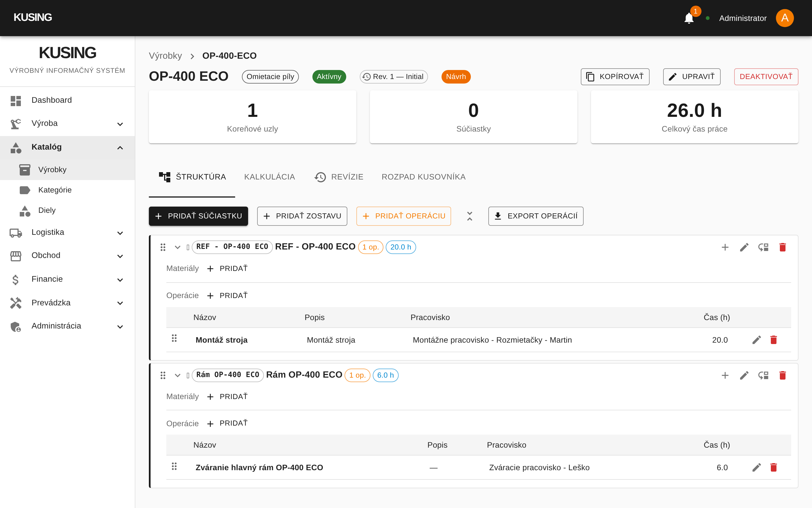Delete the Rám OP-400 ECO node
The height and width of the screenshot is (508, 812).
782,375
